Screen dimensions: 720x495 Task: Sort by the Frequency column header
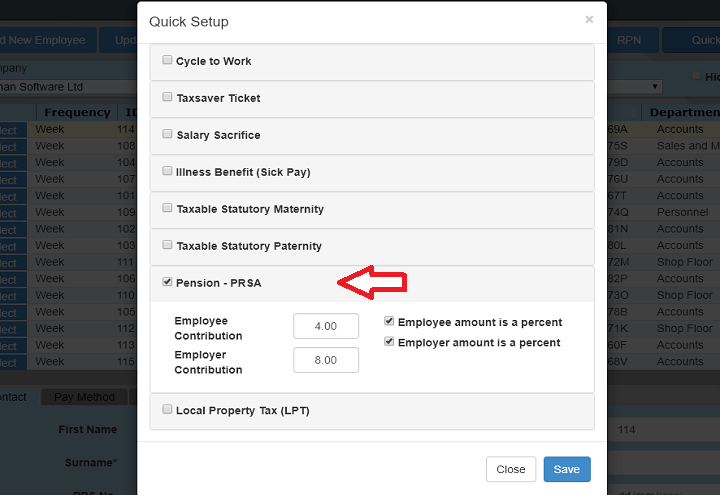click(77, 112)
